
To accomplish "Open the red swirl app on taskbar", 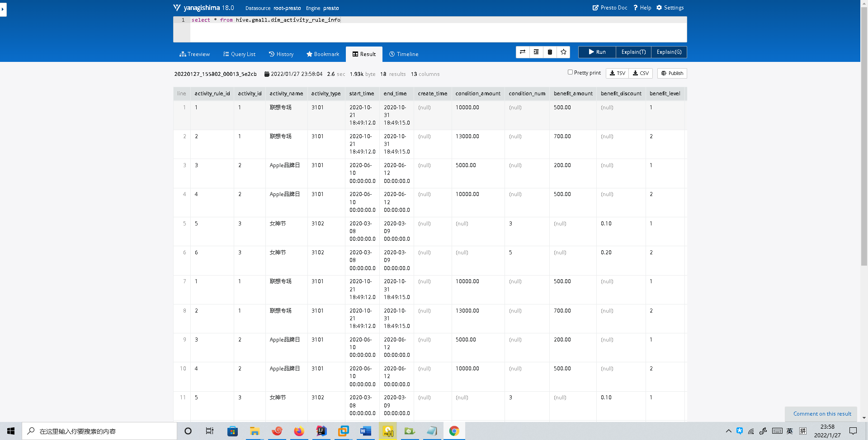I will click(x=277, y=431).
